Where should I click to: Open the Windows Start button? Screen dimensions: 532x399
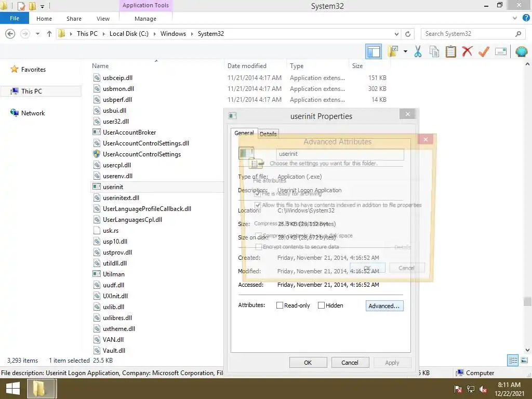(x=13, y=389)
